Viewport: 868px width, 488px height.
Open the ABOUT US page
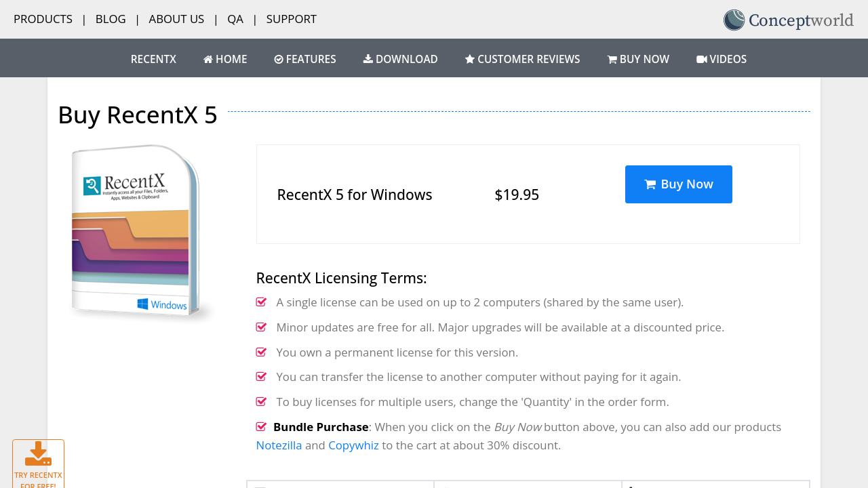[x=176, y=19]
